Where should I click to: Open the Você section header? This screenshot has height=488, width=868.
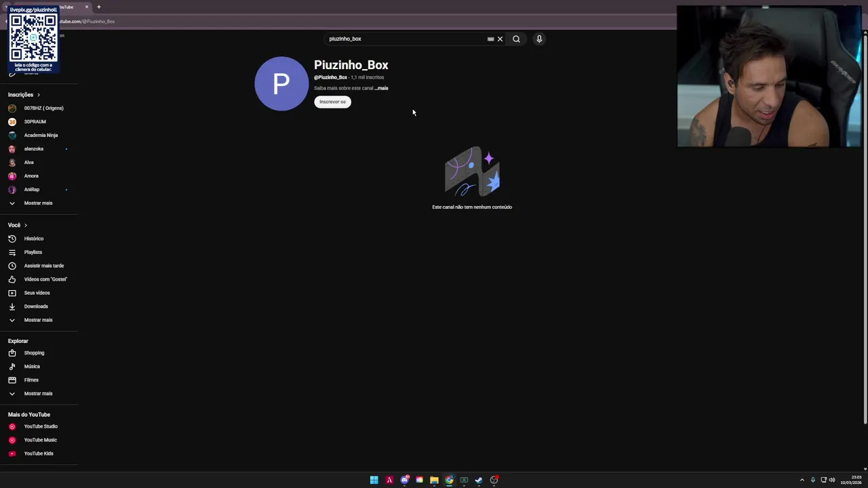pyautogui.click(x=18, y=225)
